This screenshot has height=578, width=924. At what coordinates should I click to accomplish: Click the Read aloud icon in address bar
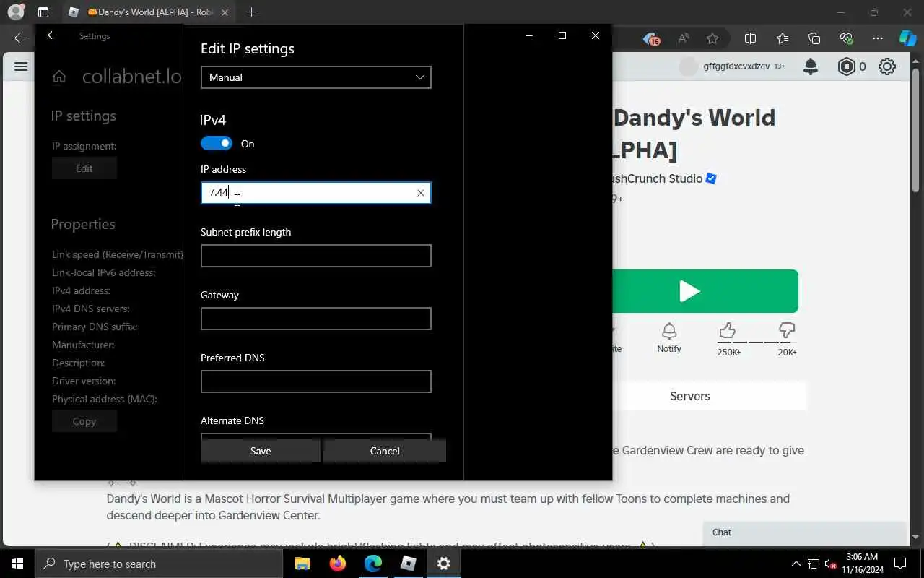pyautogui.click(x=683, y=38)
